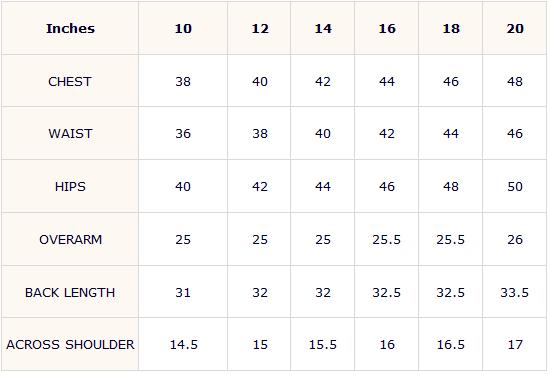
Task: Click the HIPS row label
Action: click(x=70, y=186)
